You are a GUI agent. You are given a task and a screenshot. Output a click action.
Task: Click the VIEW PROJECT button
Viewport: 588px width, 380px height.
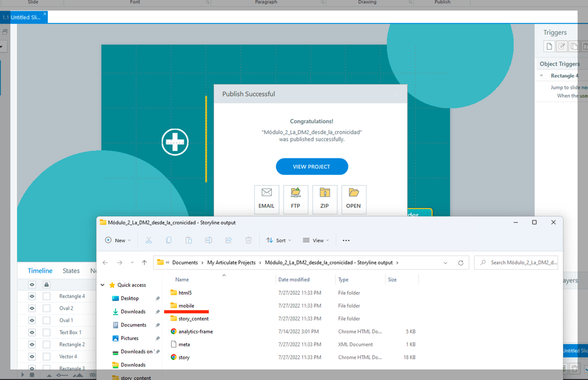[x=311, y=166]
